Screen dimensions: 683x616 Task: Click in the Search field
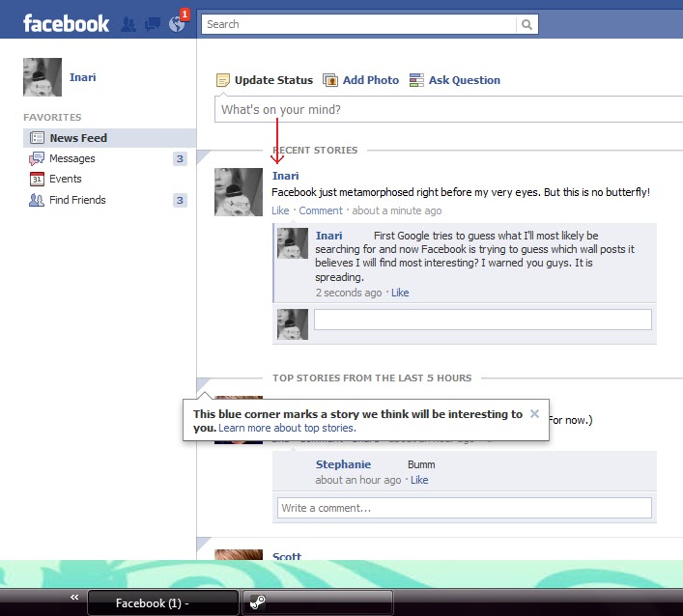click(358, 24)
